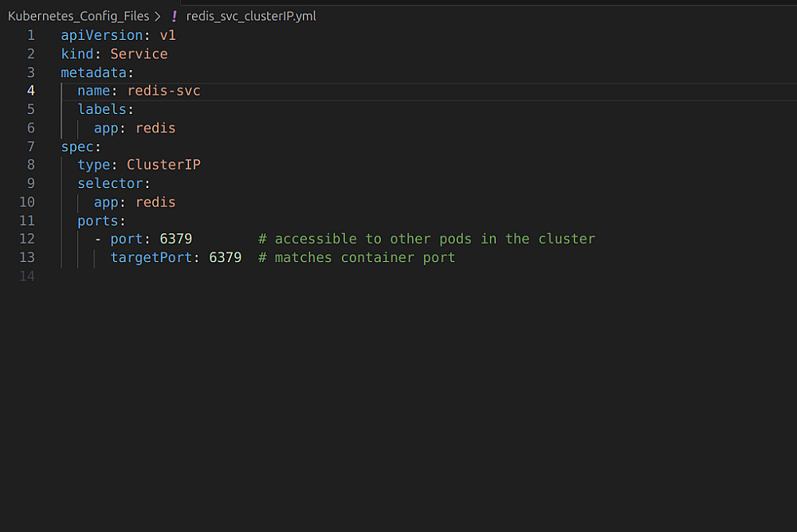Viewport: 797px width, 532px height.
Task: Place cursor on the redis-svc name value
Action: [x=163, y=91]
